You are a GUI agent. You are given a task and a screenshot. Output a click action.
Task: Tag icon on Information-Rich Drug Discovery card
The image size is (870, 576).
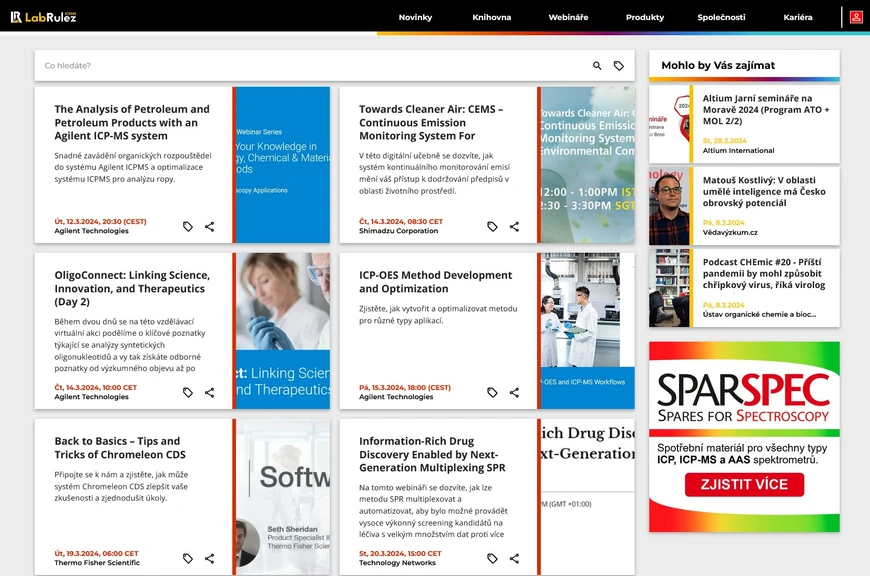coord(492,558)
